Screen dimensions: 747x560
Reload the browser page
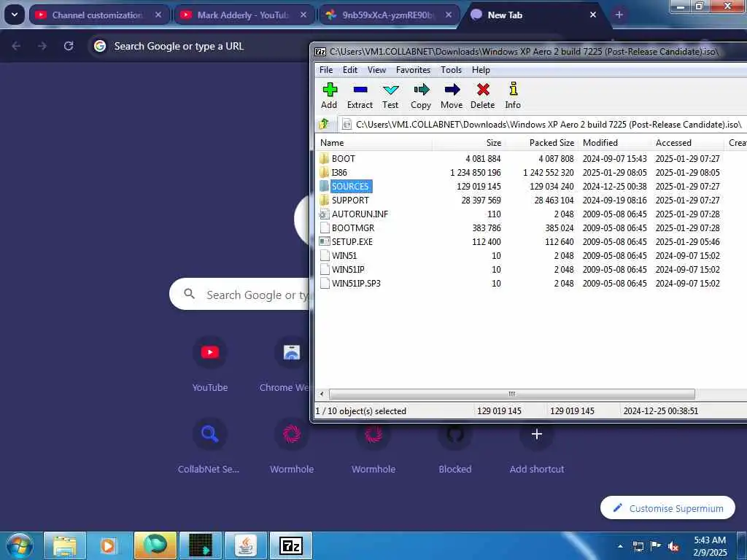[x=69, y=46]
